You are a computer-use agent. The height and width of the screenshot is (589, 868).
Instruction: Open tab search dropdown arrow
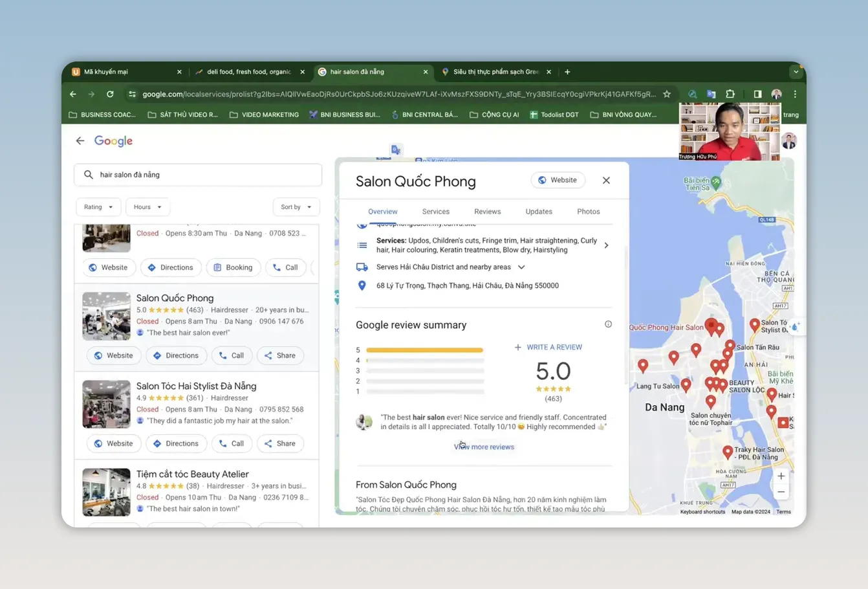click(x=796, y=72)
